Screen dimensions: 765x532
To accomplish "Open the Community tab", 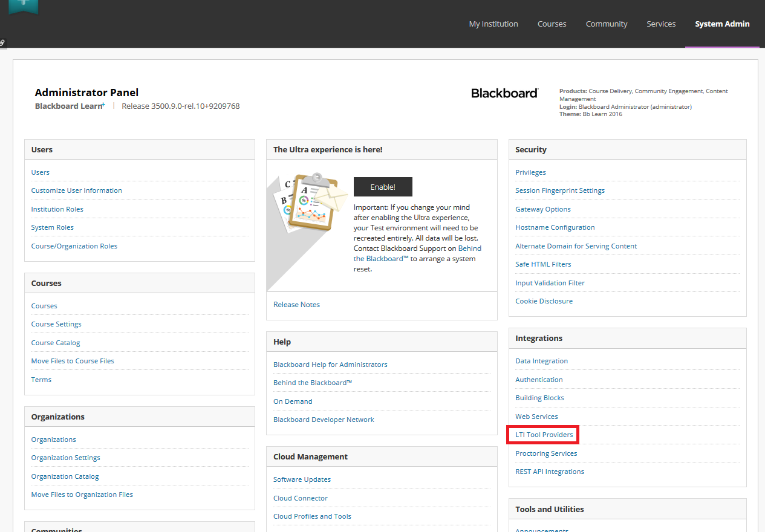I will click(607, 24).
